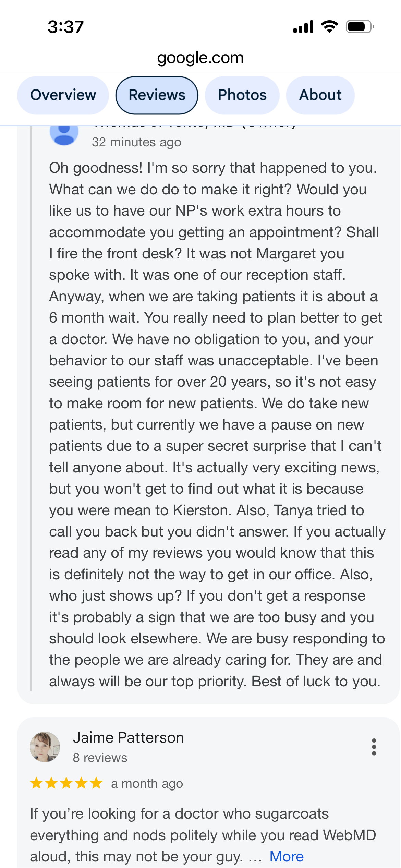The height and width of the screenshot is (868, 401).
Task: Open Jaime Patterson's profile photo
Action: [x=45, y=747]
